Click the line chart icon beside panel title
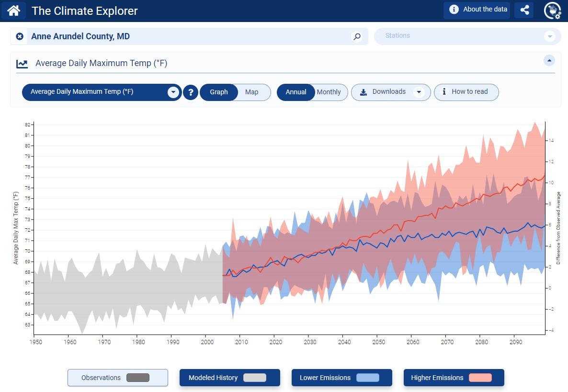The image size is (568, 392). coord(22,63)
